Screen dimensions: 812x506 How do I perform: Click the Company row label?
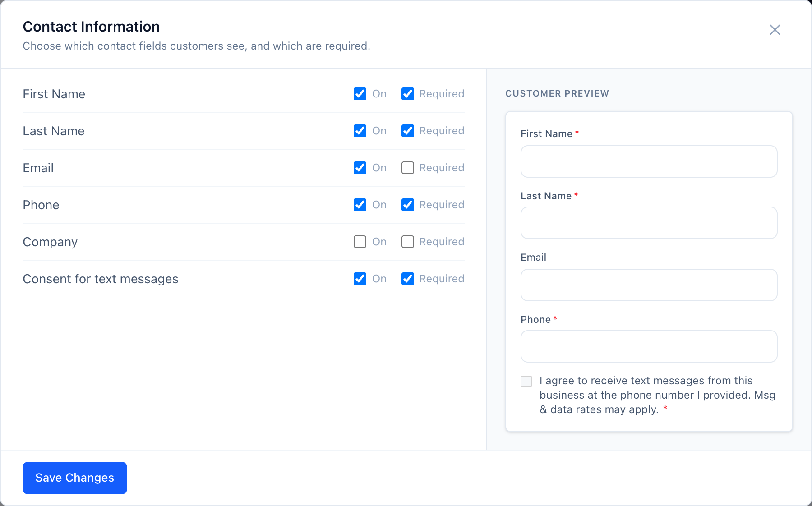pos(50,242)
